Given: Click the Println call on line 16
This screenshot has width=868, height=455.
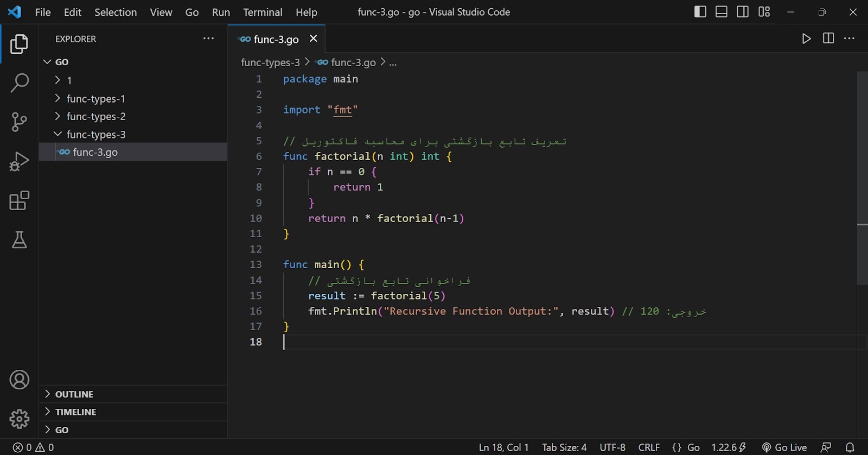Looking at the screenshot, I should (355, 311).
